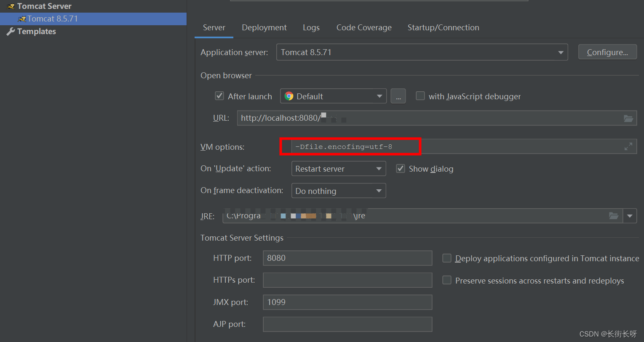Screen dimensions: 644x342
Task: Click the AJP port field
Action: [x=347, y=324]
